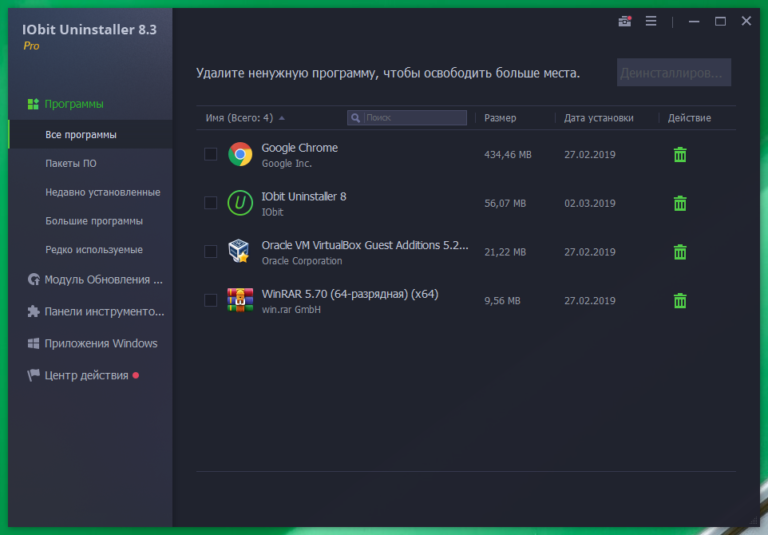Screen dimensions: 768x535
Task: Sort by Размер column header
Action: click(x=500, y=118)
